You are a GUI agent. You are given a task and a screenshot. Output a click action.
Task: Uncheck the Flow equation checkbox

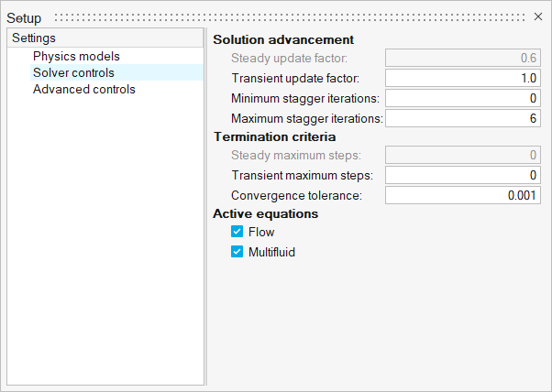(237, 233)
